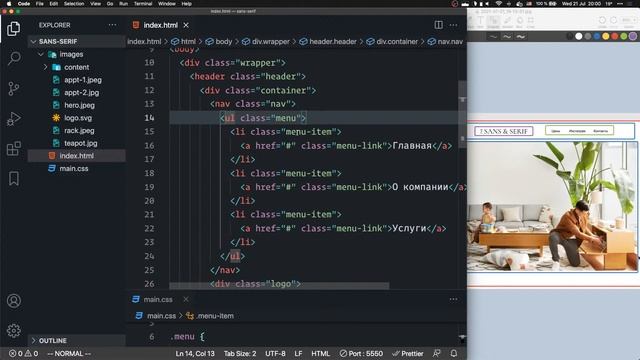Open the Search view in the activity bar
The height and width of the screenshot is (360, 640).
coord(14,58)
